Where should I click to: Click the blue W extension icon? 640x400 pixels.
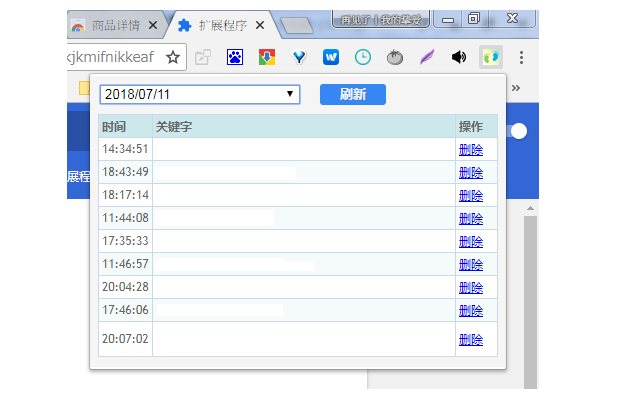click(x=331, y=58)
